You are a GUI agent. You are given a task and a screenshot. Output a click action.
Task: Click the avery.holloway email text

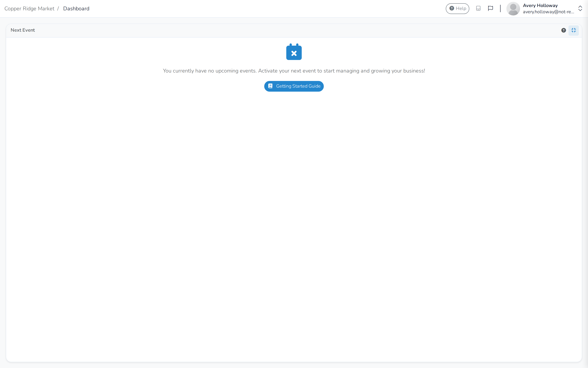[x=548, y=12]
